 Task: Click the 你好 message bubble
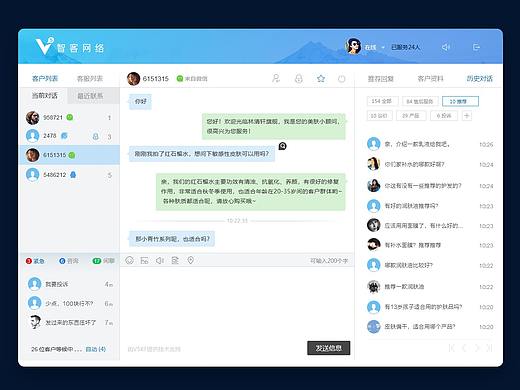[x=140, y=101]
